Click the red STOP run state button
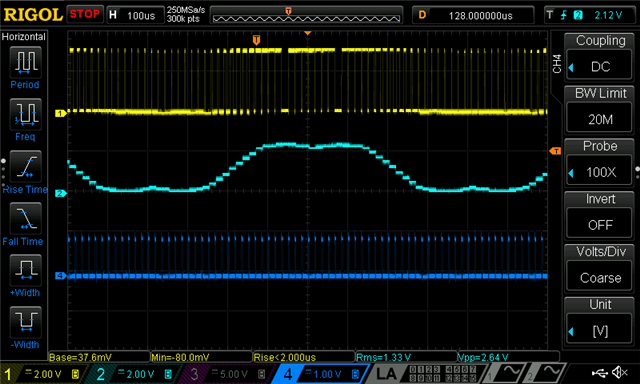Viewport: 640px width, 384px height. (x=85, y=14)
